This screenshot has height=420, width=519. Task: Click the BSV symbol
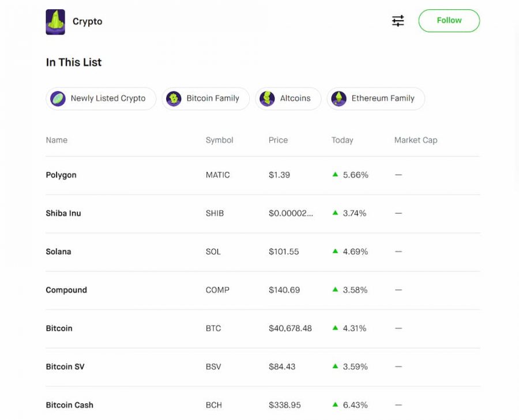[x=213, y=367]
